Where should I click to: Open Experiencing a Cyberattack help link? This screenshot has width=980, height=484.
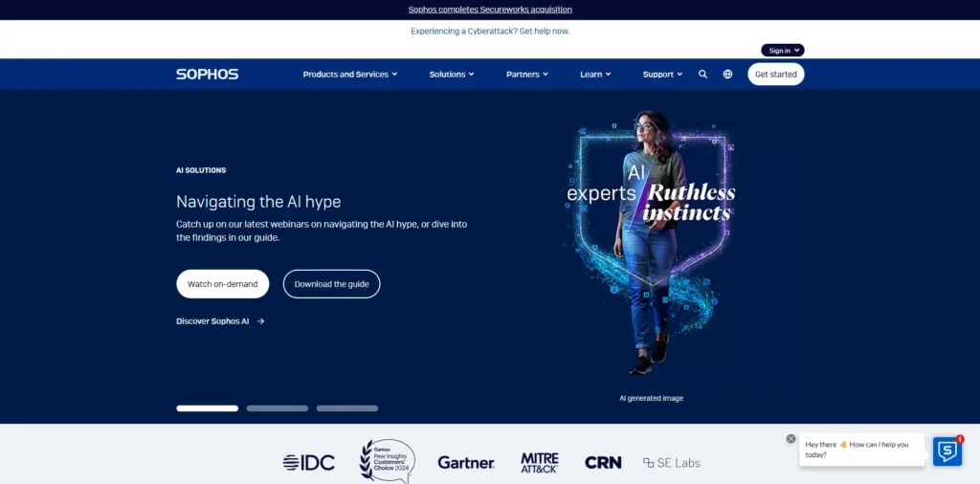coord(490,31)
